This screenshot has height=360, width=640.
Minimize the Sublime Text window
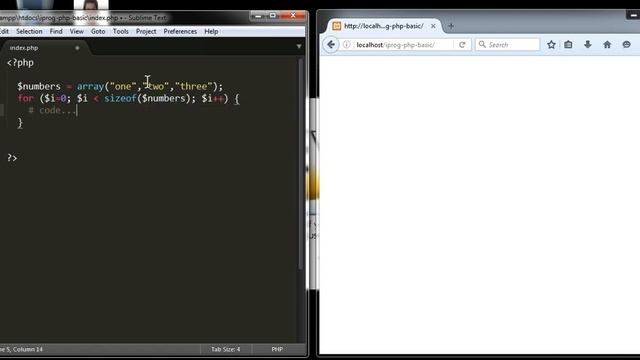pyautogui.click(x=258, y=16)
